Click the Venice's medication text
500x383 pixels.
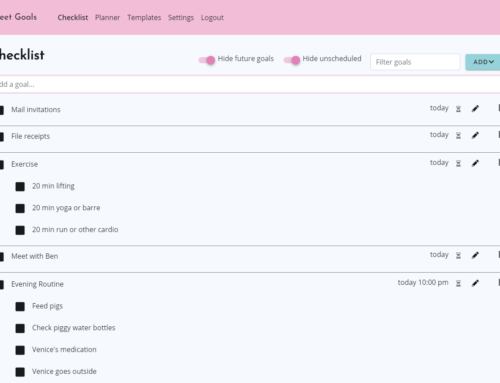pyautogui.click(x=64, y=350)
